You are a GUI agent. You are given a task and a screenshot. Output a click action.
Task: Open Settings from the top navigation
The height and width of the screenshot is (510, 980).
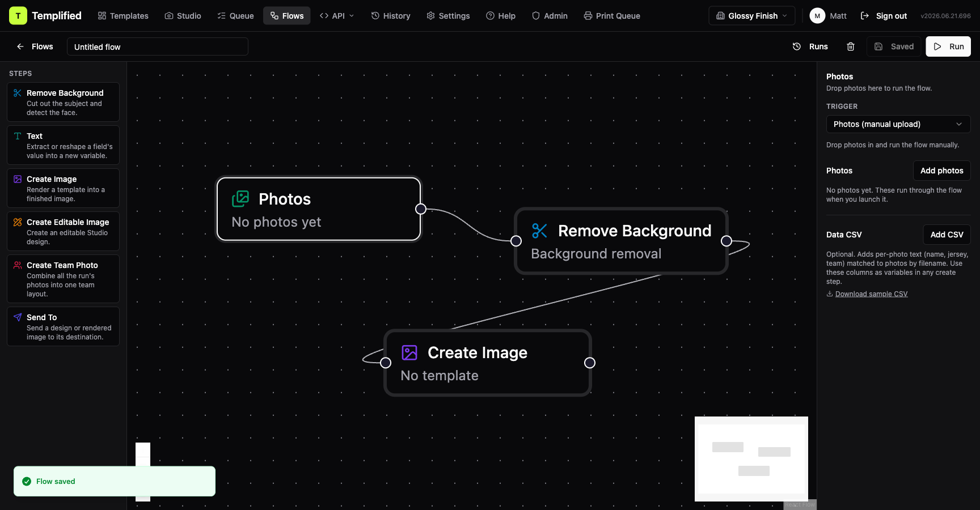pyautogui.click(x=448, y=16)
